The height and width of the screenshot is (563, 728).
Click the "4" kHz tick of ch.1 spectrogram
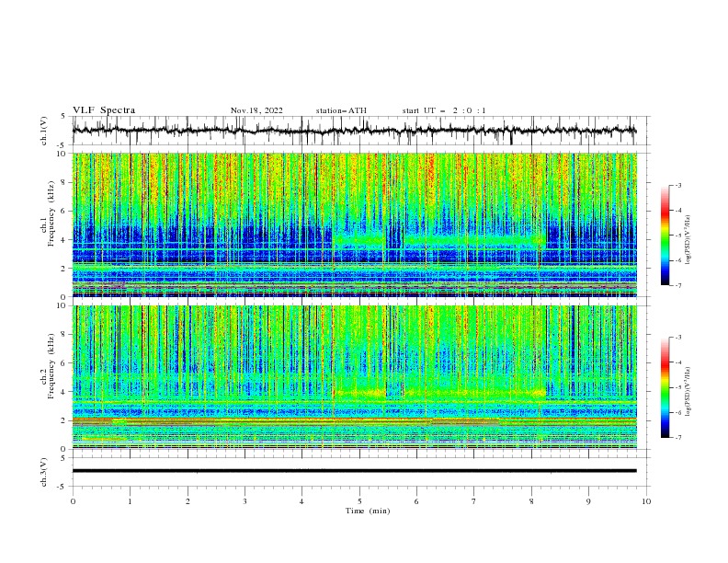tap(65, 240)
